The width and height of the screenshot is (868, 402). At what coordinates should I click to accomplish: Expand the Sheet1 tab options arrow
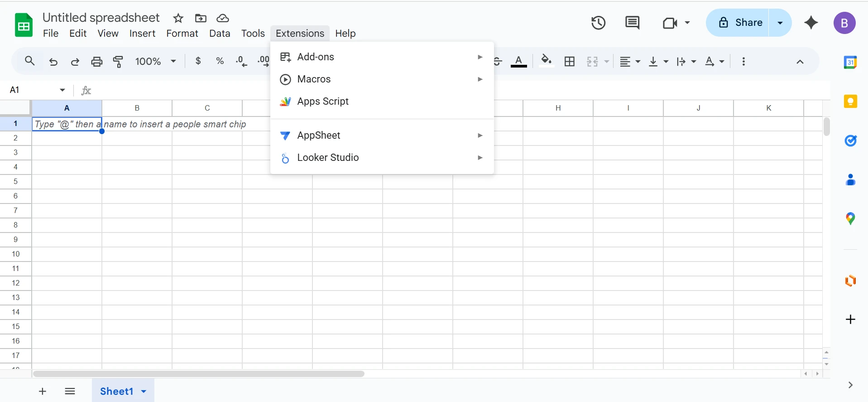coord(144,392)
